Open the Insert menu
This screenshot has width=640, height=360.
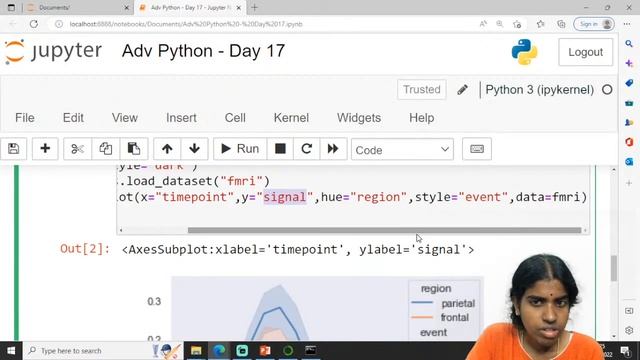(x=181, y=118)
